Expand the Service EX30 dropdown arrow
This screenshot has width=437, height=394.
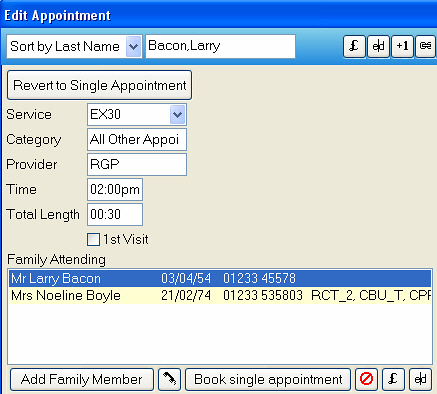177,115
